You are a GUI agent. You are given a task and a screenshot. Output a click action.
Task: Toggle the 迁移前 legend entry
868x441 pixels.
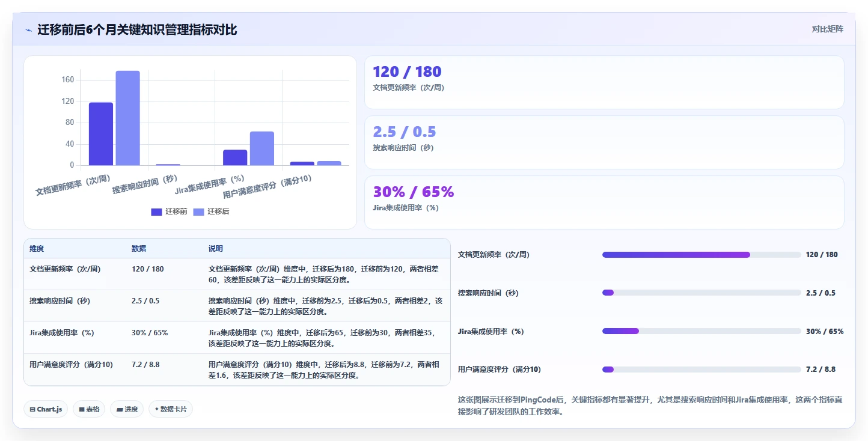169,211
